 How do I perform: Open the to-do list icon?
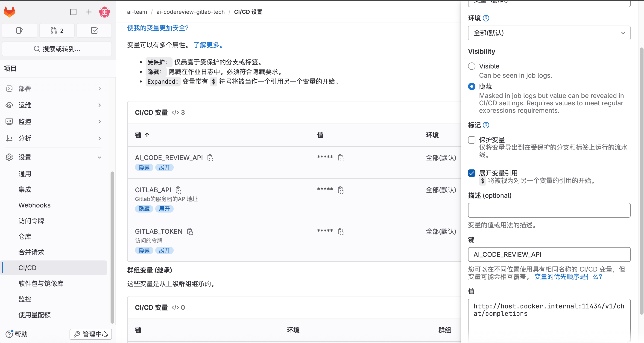coord(94,30)
